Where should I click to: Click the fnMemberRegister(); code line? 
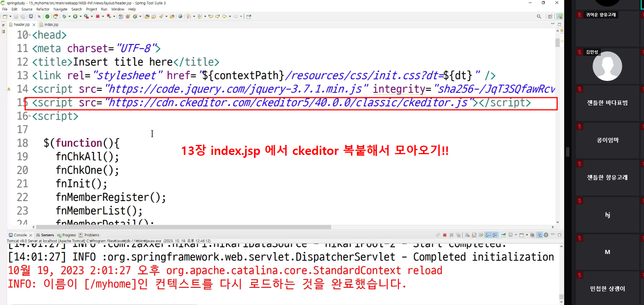click(x=111, y=197)
